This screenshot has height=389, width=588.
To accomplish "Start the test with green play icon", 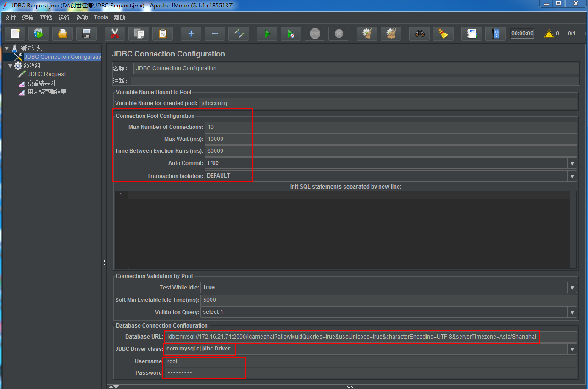I will (267, 33).
